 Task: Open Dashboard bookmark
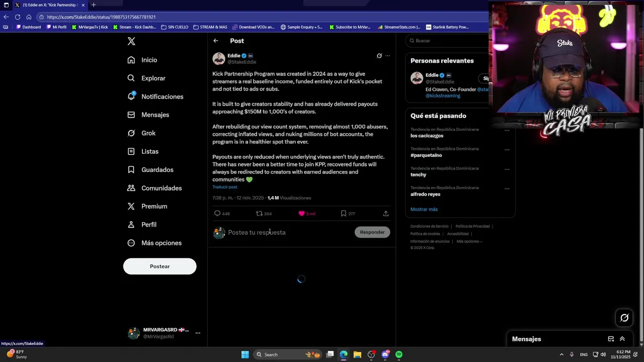pos(29,27)
